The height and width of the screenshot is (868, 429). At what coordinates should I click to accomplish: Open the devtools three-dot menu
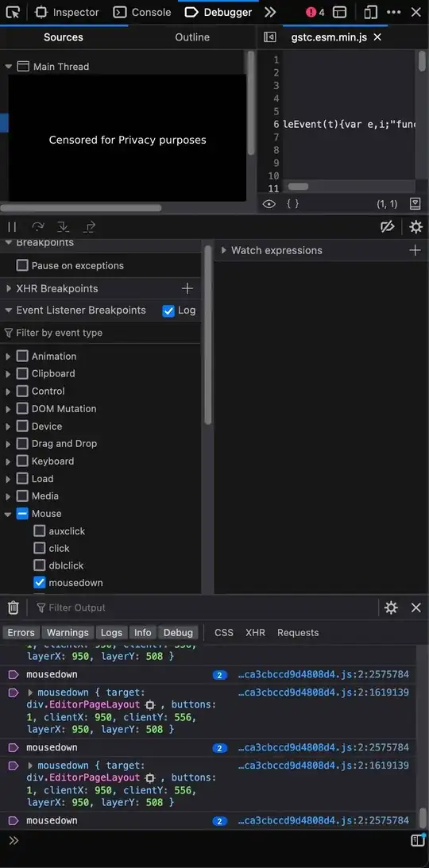point(393,12)
